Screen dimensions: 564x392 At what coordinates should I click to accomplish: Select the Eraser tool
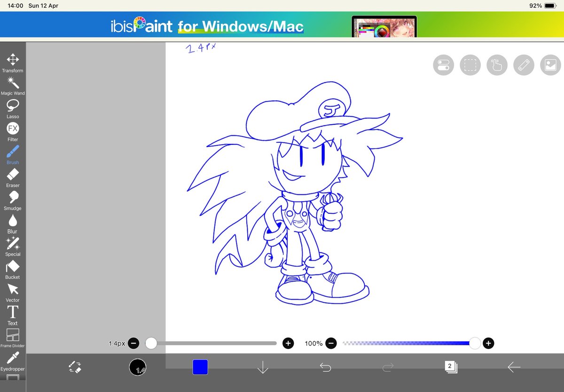tap(13, 178)
